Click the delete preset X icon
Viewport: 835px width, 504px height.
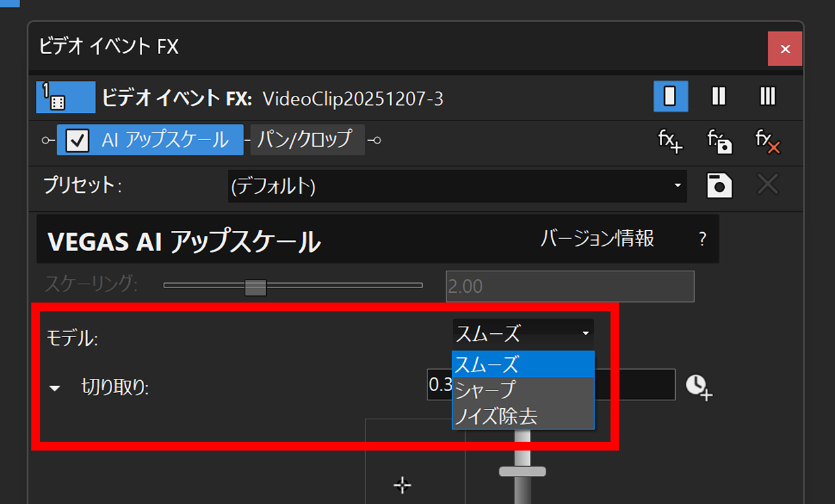pos(767,185)
